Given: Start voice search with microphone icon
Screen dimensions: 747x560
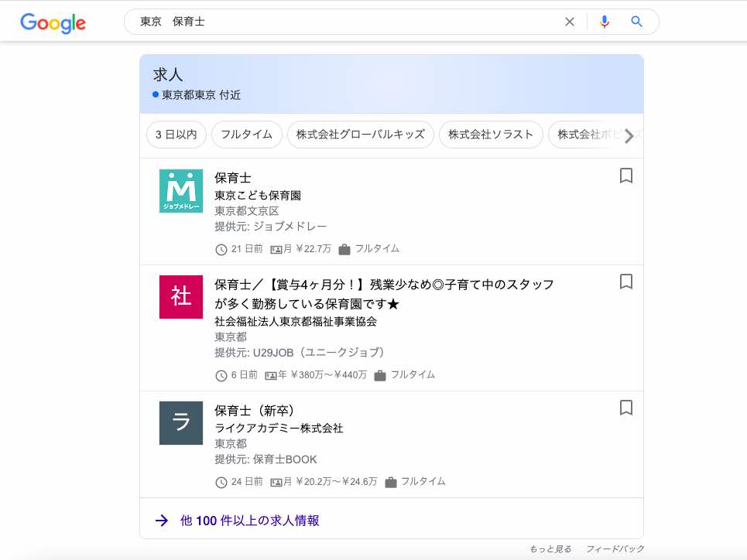Looking at the screenshot, I should coord(605,22).
